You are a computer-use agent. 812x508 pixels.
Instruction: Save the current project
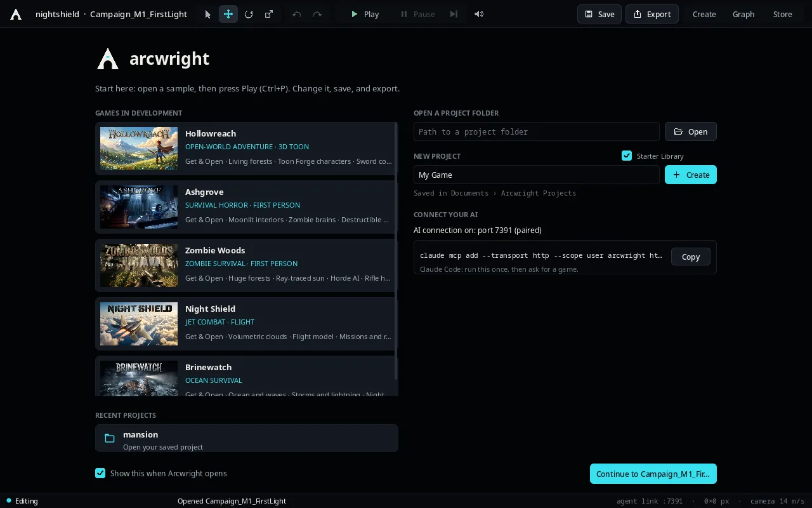[599, 14]
